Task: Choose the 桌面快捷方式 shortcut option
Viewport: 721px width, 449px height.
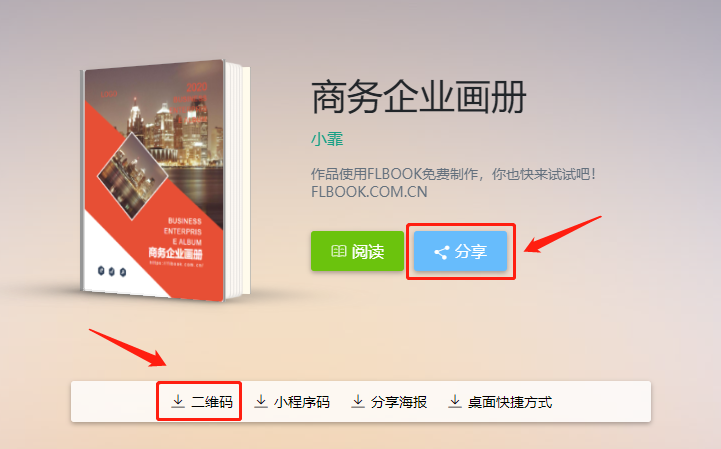Action: tap(510, 402)
